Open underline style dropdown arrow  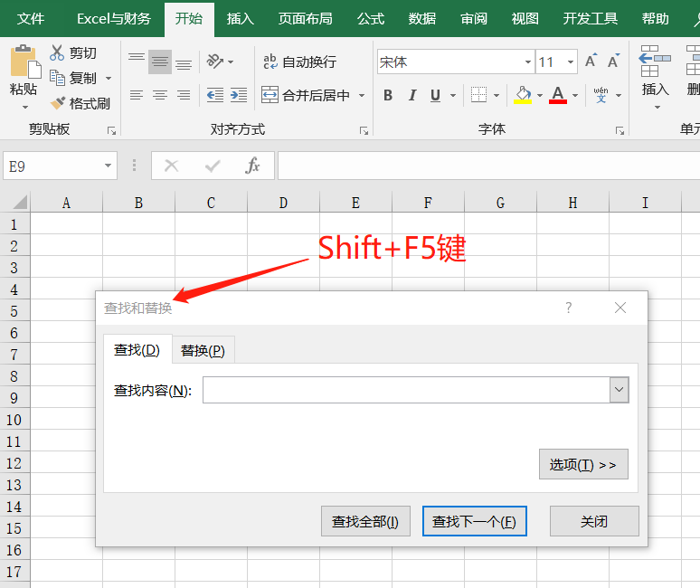[x=453, y=95]
